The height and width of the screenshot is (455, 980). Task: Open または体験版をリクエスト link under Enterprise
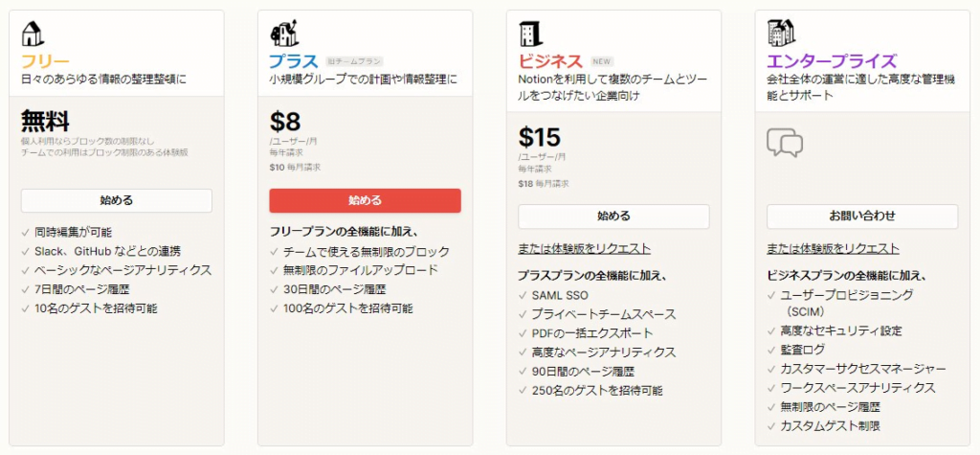pos(834,248)
